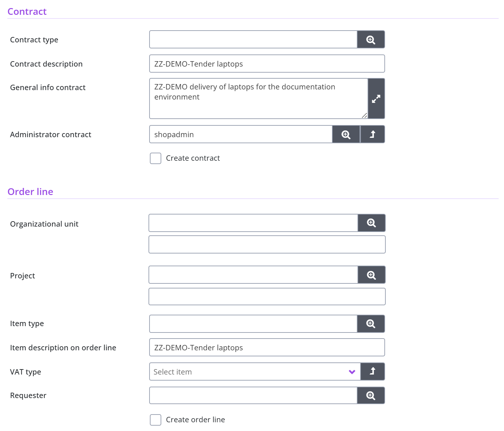This screenshot has height=431, width=504.
Task: Click the Order line section heading
Action: [x=30, y=192]
